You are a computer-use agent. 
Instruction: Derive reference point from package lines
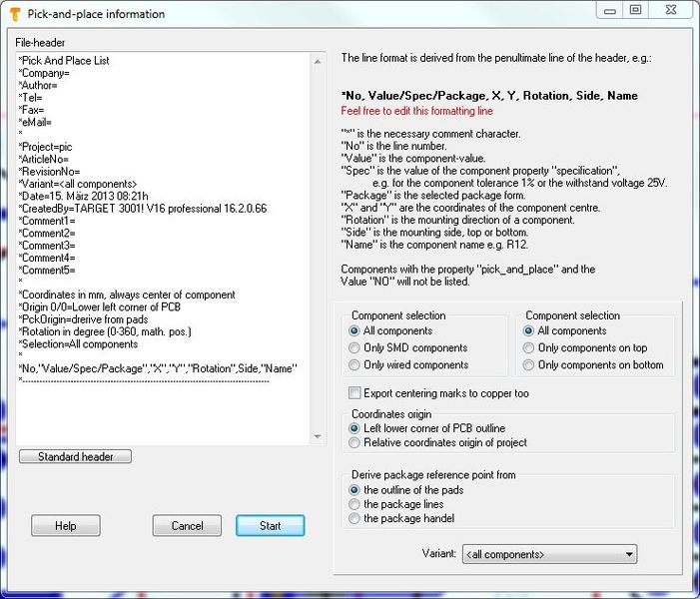click(355, 504)
